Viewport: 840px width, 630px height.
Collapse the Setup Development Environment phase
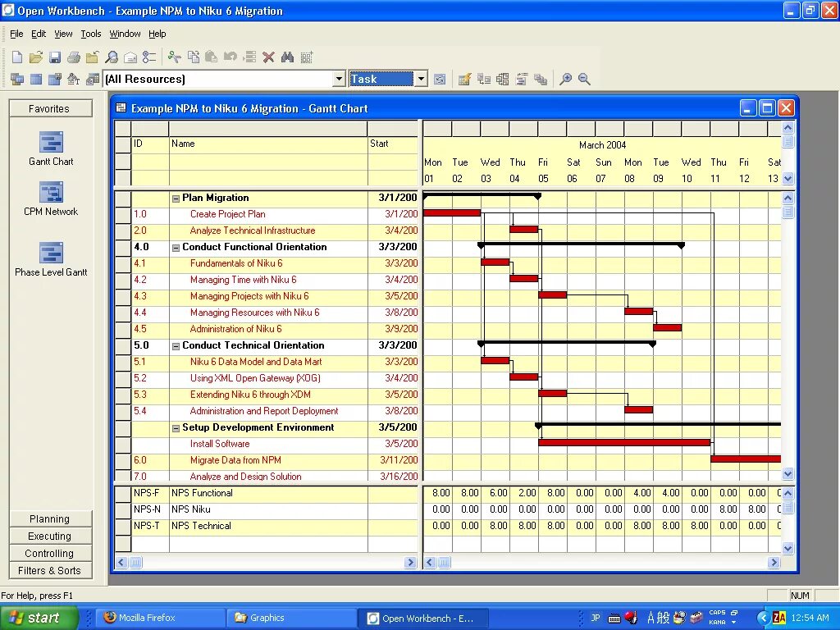(176, 428)
